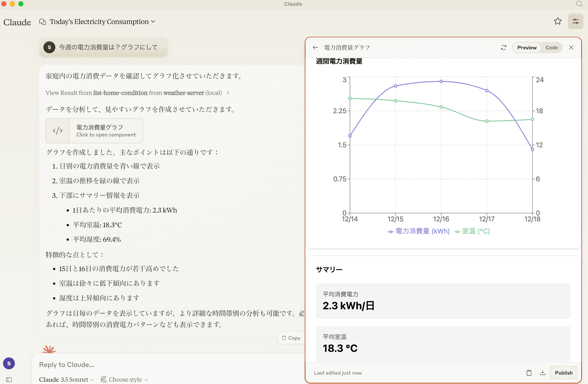
Task: Click Copy button below Claude's response
Action: click(291, 338)
